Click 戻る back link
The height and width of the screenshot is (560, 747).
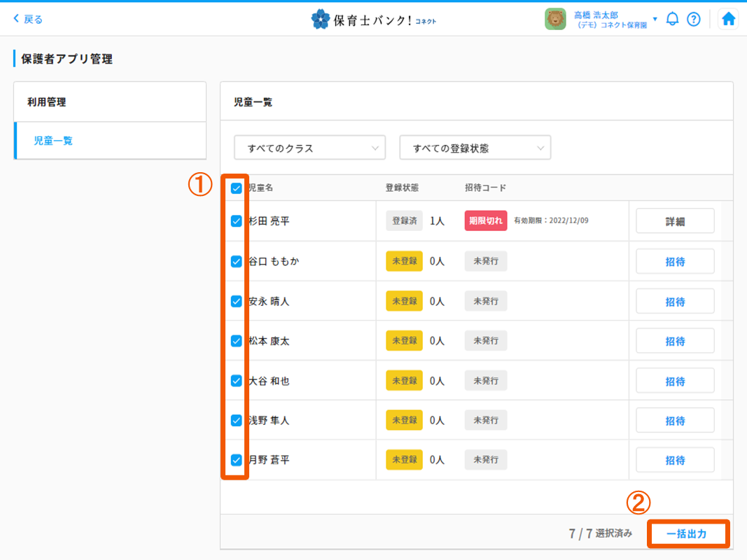tap(28, 19)
